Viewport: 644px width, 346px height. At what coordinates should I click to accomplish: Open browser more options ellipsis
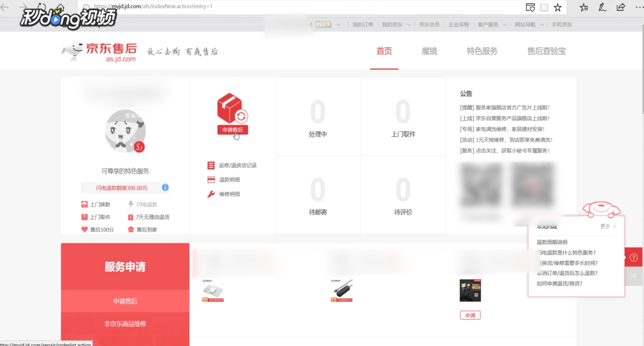[x=639, y=7]
